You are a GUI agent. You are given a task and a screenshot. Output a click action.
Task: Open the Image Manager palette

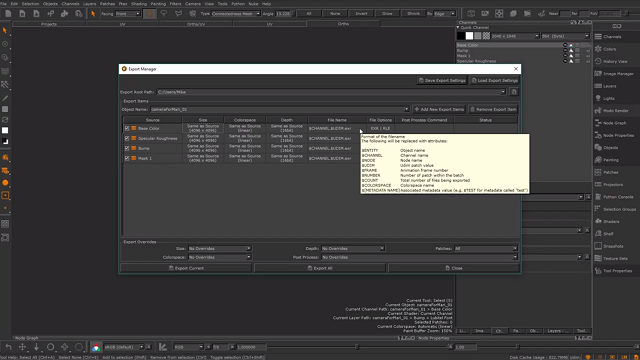coord(618,74)
